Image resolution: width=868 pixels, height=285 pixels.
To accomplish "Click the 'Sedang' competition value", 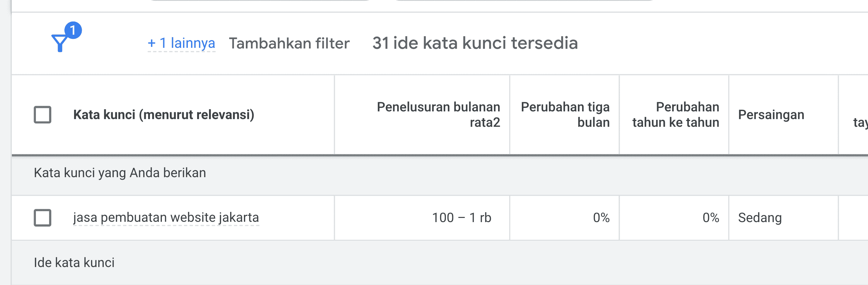I will (x=760, y=218).
